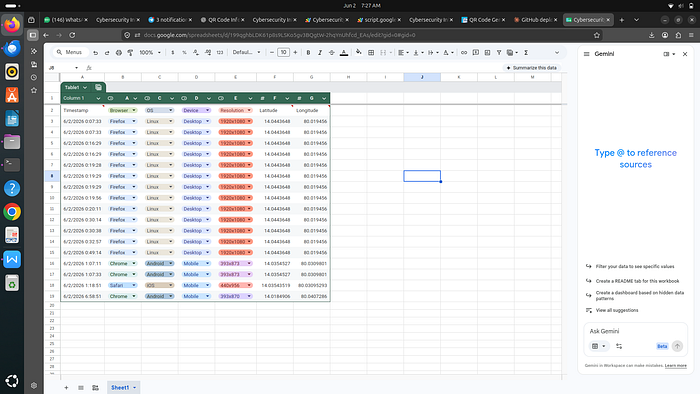Click the Summarize this data button
The image size is (700, 394).
pyautogui.click(x=532, y=68)
